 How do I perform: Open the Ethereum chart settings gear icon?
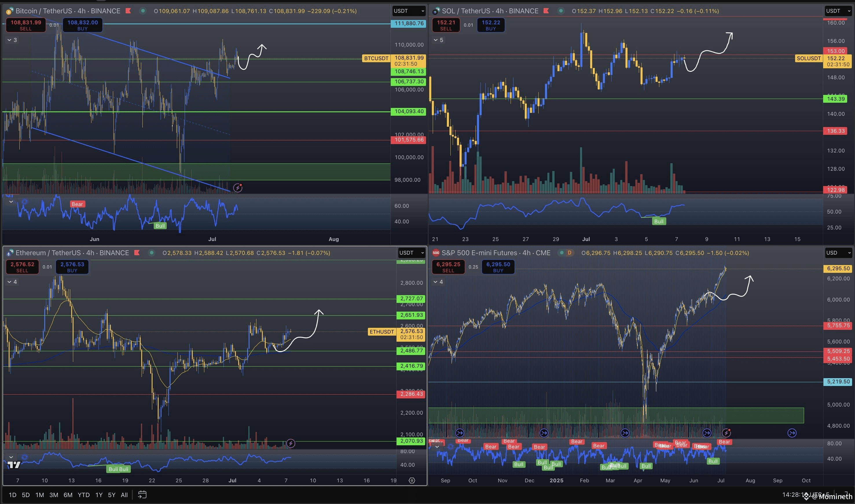(x=412, y=480)
